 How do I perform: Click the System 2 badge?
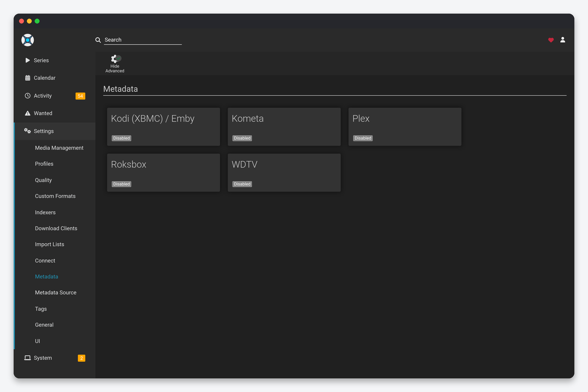81,358
